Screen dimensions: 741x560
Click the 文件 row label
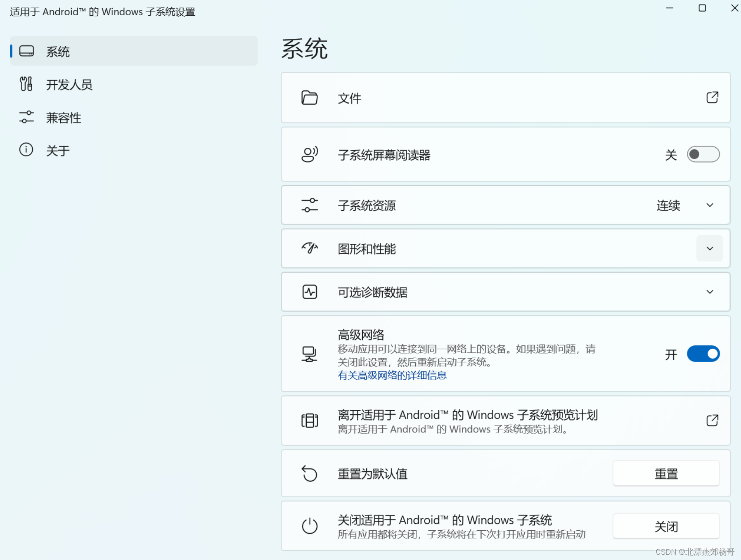click(x=349, y=98)
